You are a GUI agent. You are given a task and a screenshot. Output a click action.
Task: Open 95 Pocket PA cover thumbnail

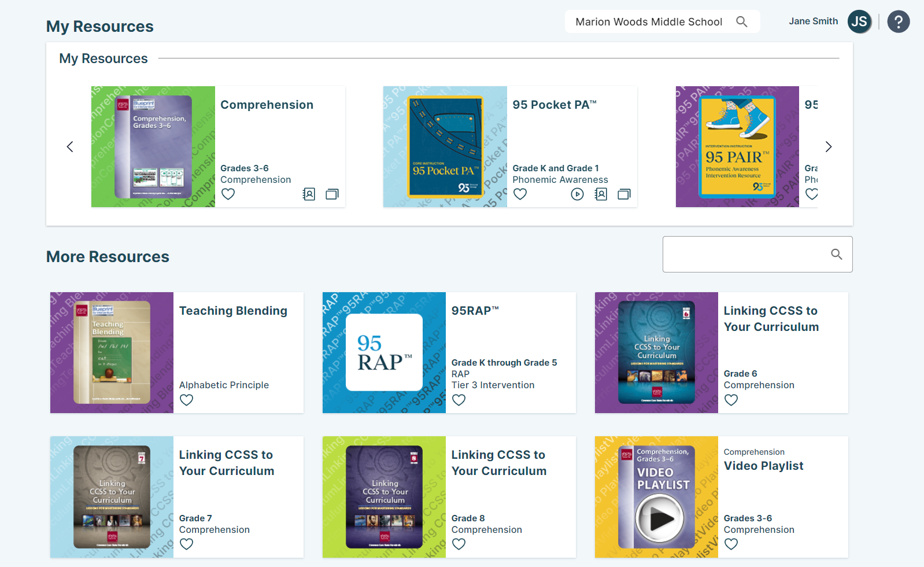[x=445, y=147]
